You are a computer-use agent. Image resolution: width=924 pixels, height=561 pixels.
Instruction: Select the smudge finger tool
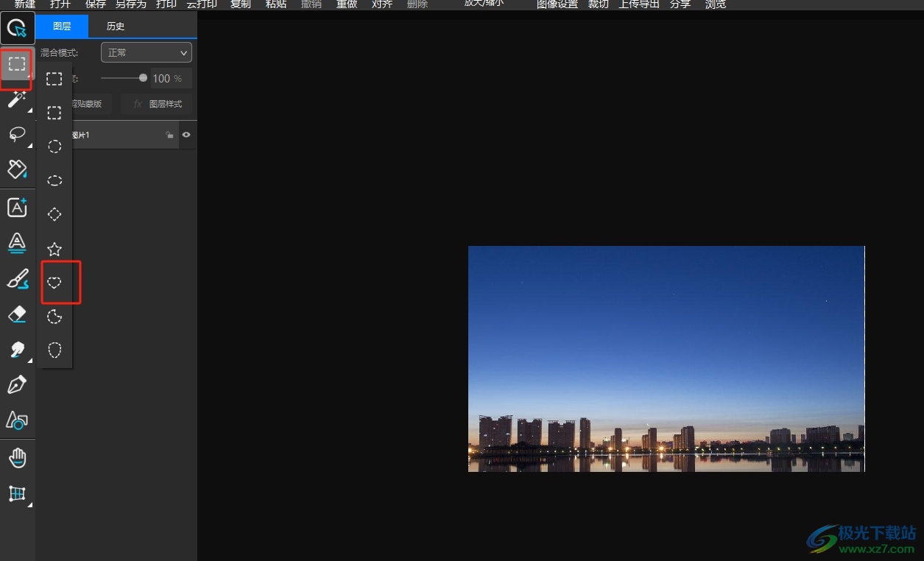17,350
